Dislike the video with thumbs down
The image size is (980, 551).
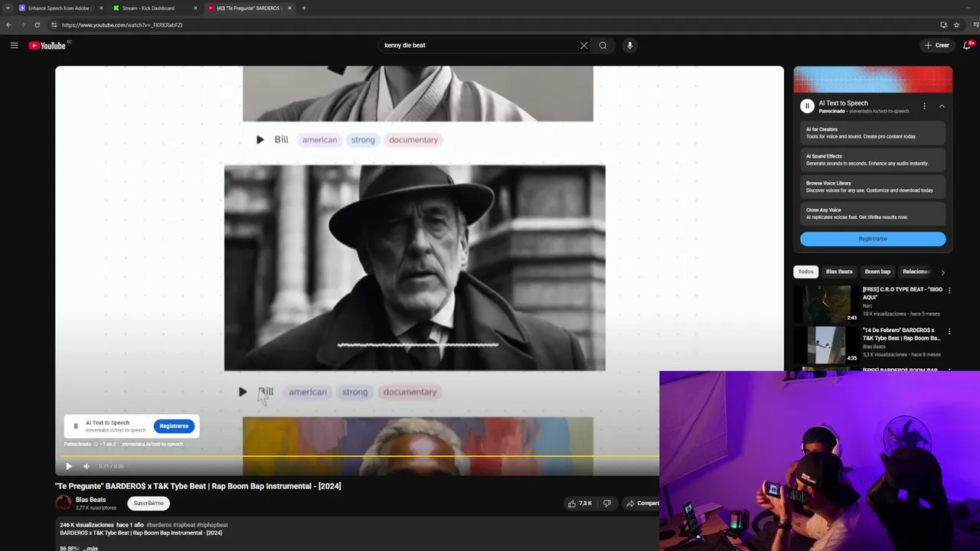[x=607, y=504]
